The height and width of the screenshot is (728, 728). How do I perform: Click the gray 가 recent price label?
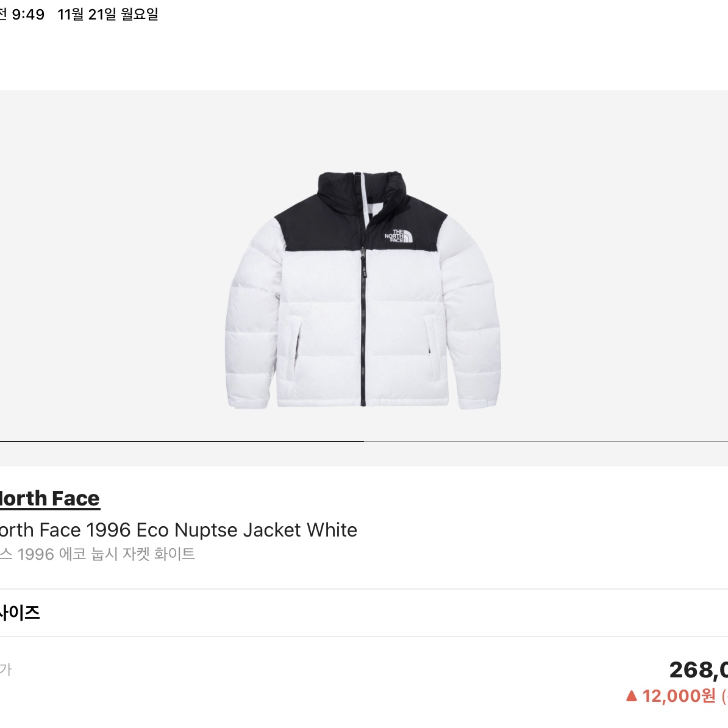pos(5,669)
